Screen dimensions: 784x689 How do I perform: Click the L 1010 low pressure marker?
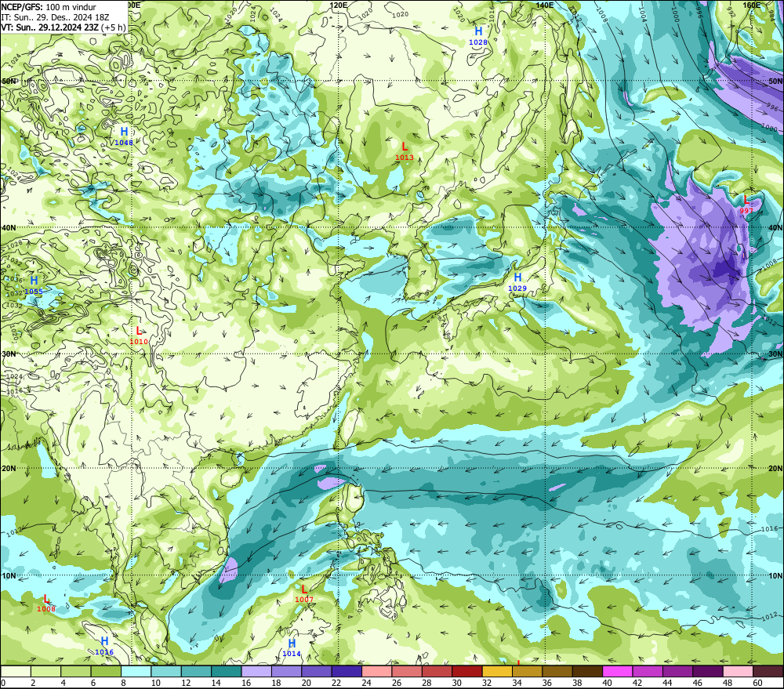[139, 336]
